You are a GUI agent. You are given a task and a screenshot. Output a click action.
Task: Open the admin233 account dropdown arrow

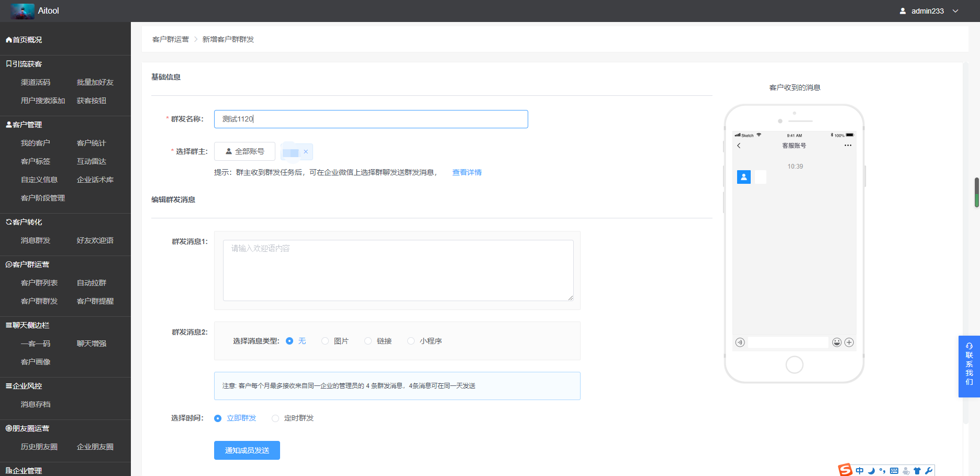coord(955,11)
